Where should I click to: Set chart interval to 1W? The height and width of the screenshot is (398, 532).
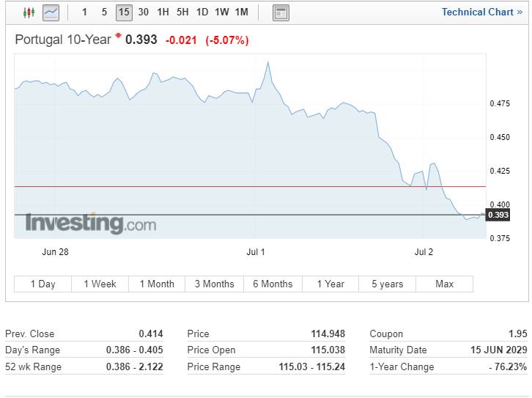[222, 12]
